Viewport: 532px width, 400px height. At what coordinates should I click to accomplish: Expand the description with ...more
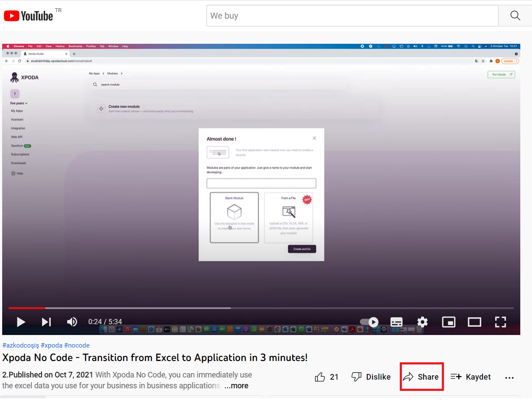click(x=236, y=386)
